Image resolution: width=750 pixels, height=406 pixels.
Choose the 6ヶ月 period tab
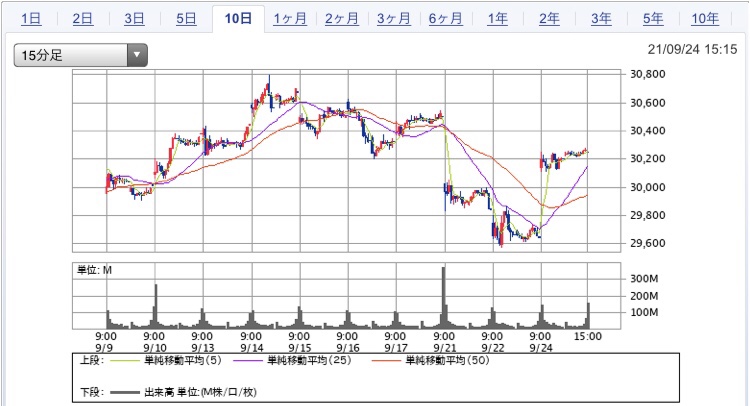pos(446,19)
